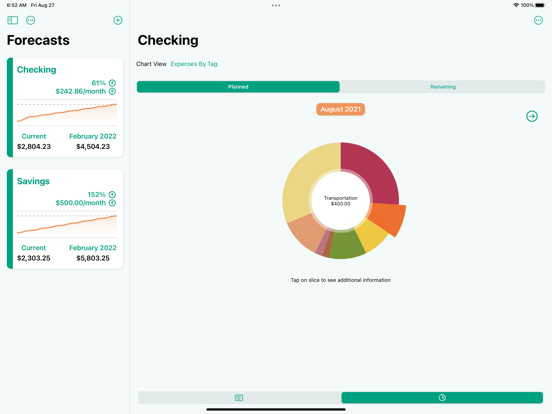Open the Checking forecast card

pyautogui.click(x=65, y=107)
